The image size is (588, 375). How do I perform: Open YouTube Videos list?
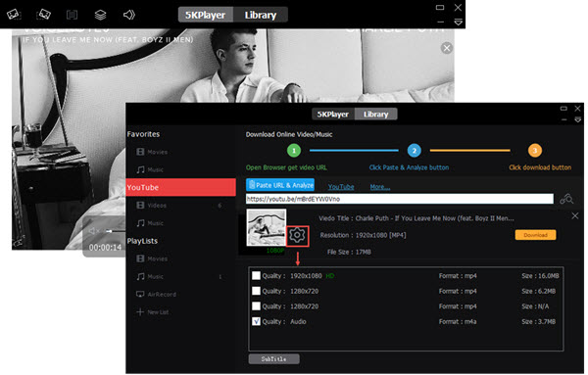pos(152,206)
